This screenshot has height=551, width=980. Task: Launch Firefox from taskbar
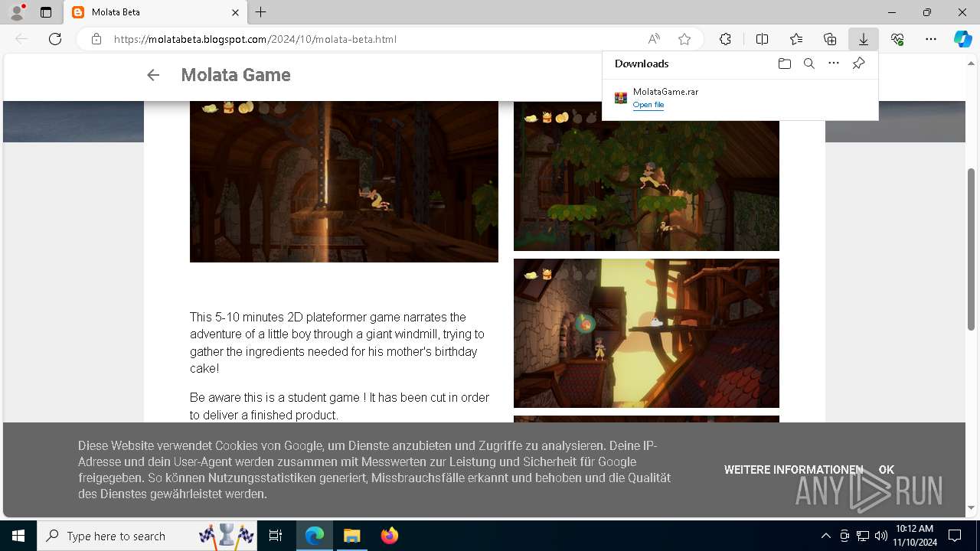tap(389, 536)
